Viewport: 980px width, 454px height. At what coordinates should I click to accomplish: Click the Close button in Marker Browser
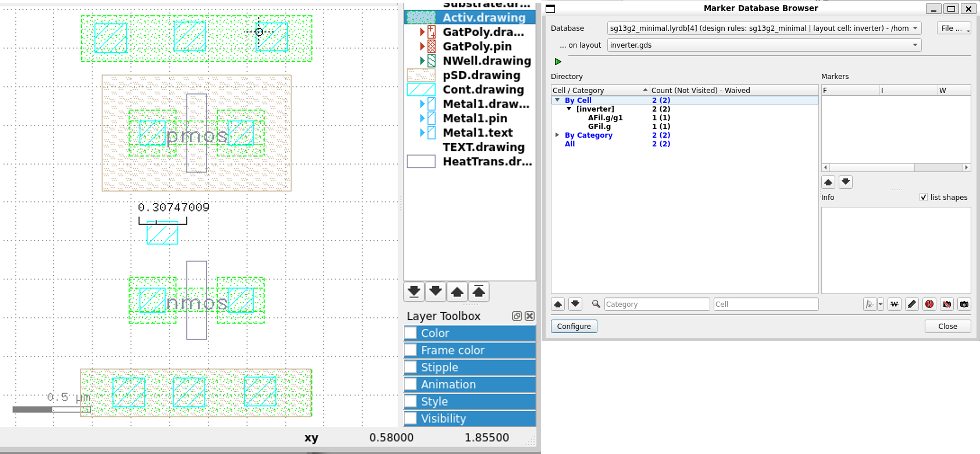pos(947,326)
